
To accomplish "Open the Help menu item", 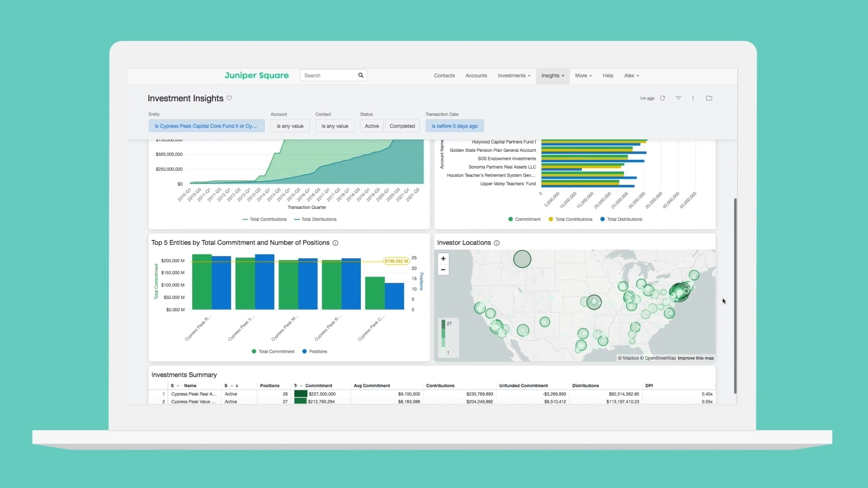I will pyautogui.click(x=608, y=75).
